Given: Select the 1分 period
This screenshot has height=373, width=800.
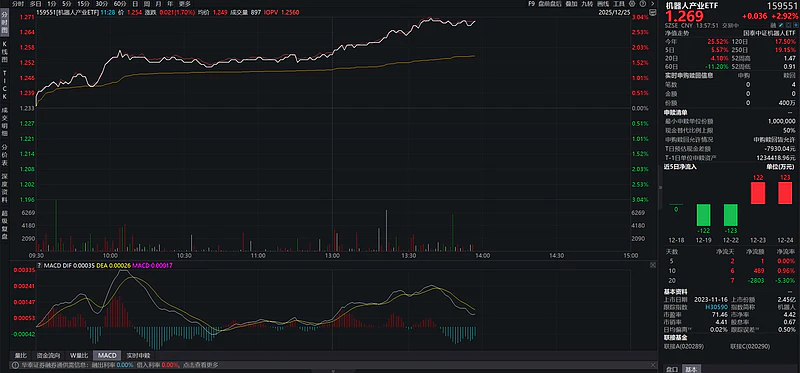Looking at the screenshot, I should pyautogui.click(x=51, y=4).
